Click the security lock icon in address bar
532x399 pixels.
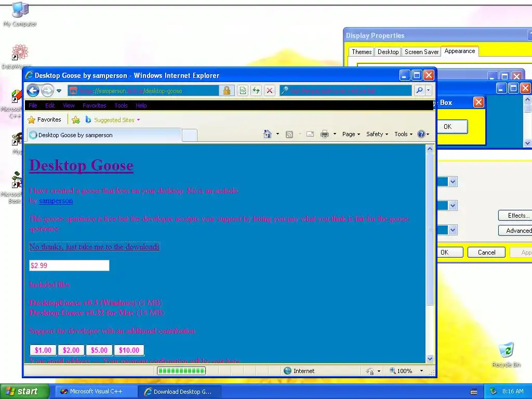click(227, 90)
